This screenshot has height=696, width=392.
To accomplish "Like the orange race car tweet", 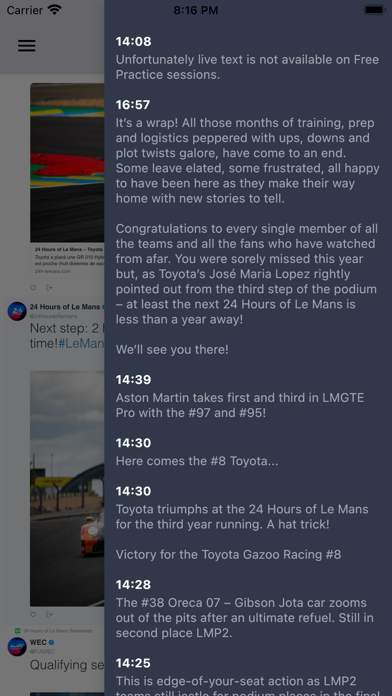I will 33,614.
